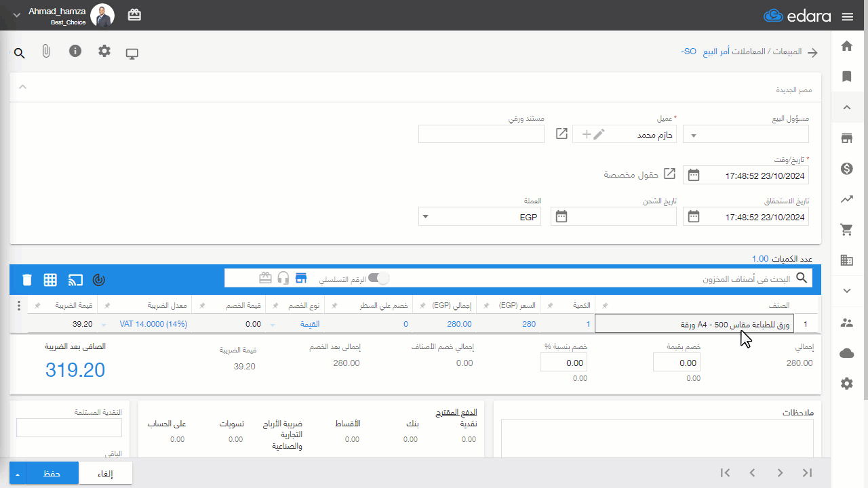This screenshot has height=488, width=868.
Task: Open the user account dropdown chevron
Action: [x=17, y=15]
